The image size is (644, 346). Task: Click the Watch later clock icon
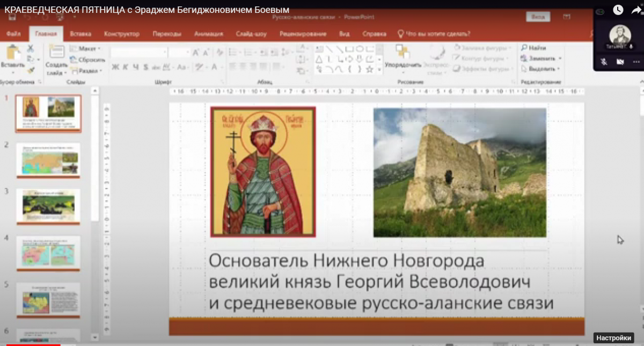coord(618,10)
